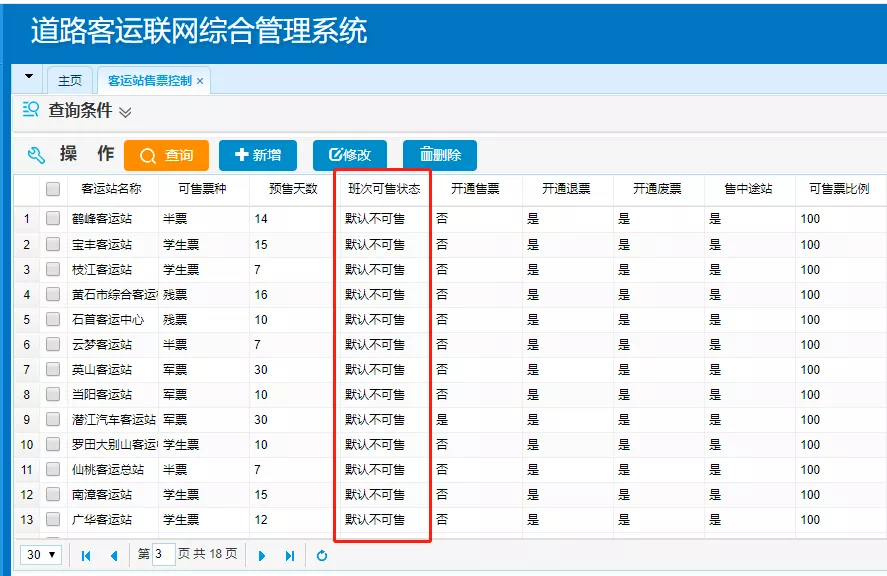
Task: Select the checkbox for 鹤峰客运站
Action: [55, 220]
